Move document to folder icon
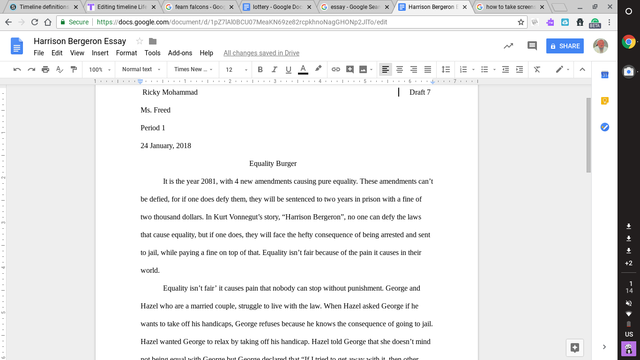The width and height of the screenshot is (640, 360). 153,41
